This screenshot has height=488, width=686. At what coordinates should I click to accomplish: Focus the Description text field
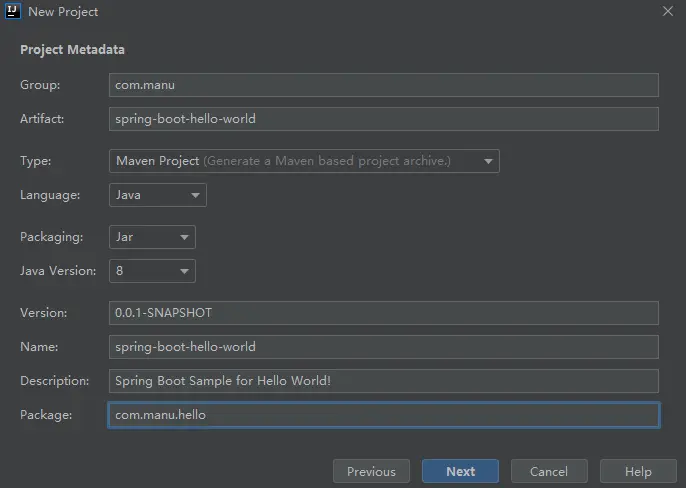pyautogui.click(x=383, y=381)
